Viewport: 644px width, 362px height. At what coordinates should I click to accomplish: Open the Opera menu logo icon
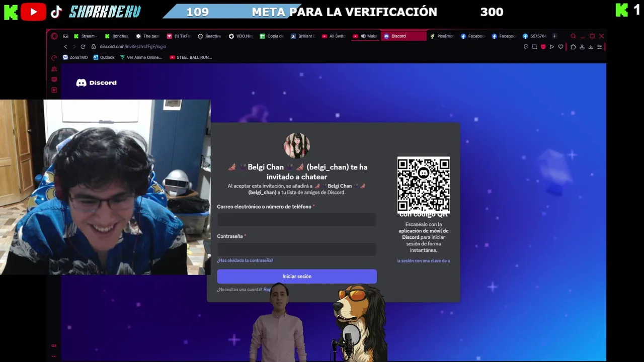point(54,36)
